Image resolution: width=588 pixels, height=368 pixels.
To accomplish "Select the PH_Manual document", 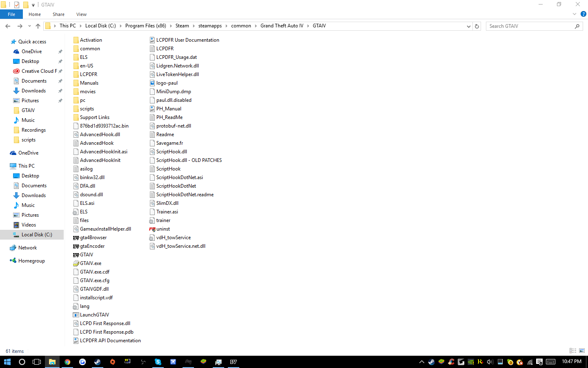I will 165,109.
